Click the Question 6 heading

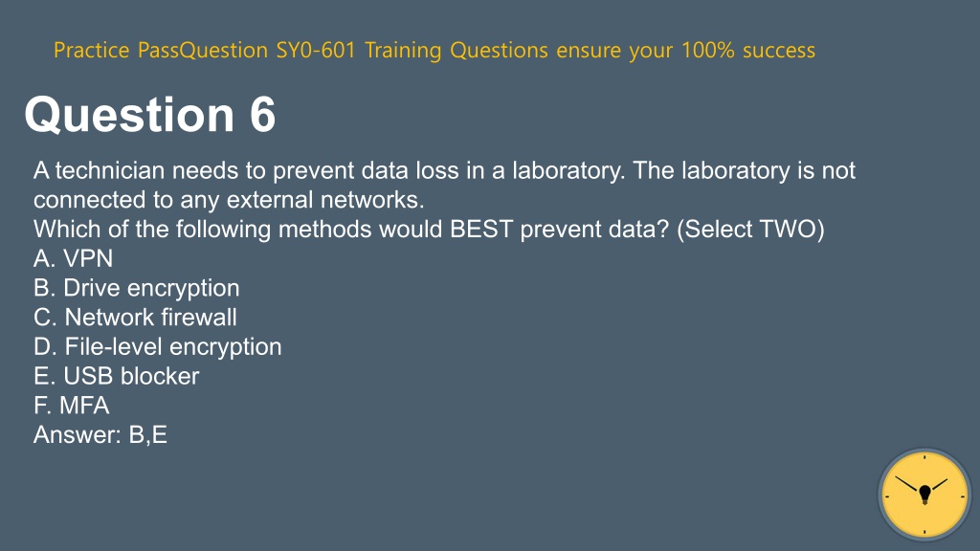point(150,115)
